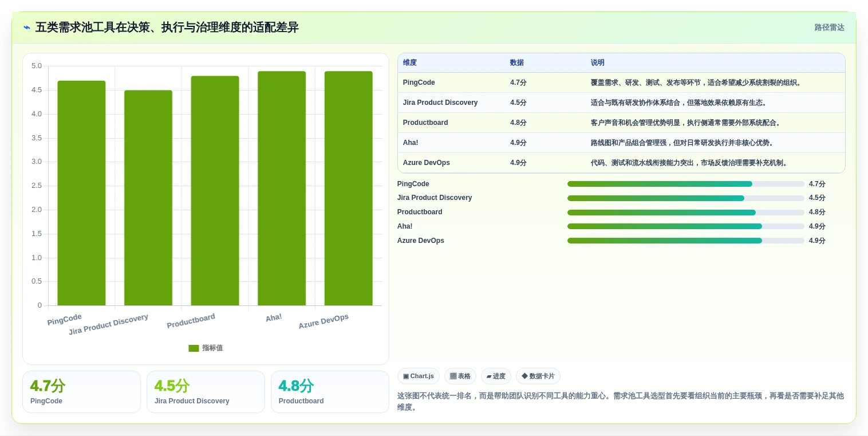Click the description beginning 适合与既有研发协作体系
Screen dimensions: 868x436
(x=678, y=103)
